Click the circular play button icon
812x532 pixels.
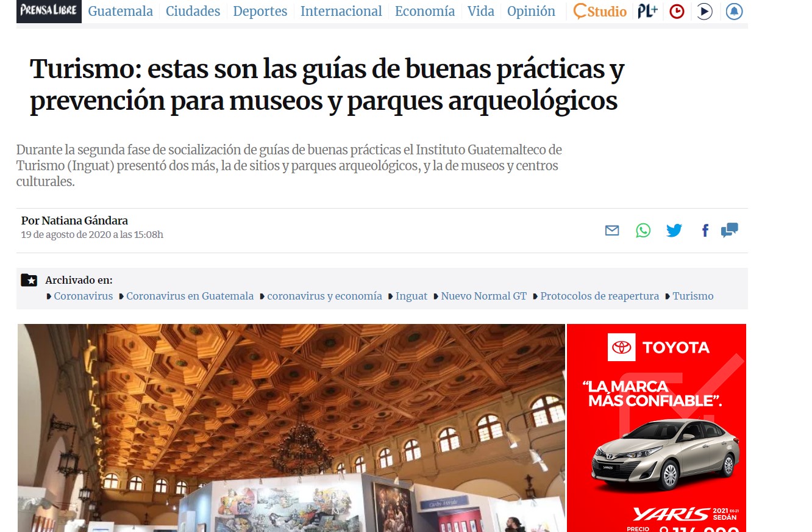[705, 12]
